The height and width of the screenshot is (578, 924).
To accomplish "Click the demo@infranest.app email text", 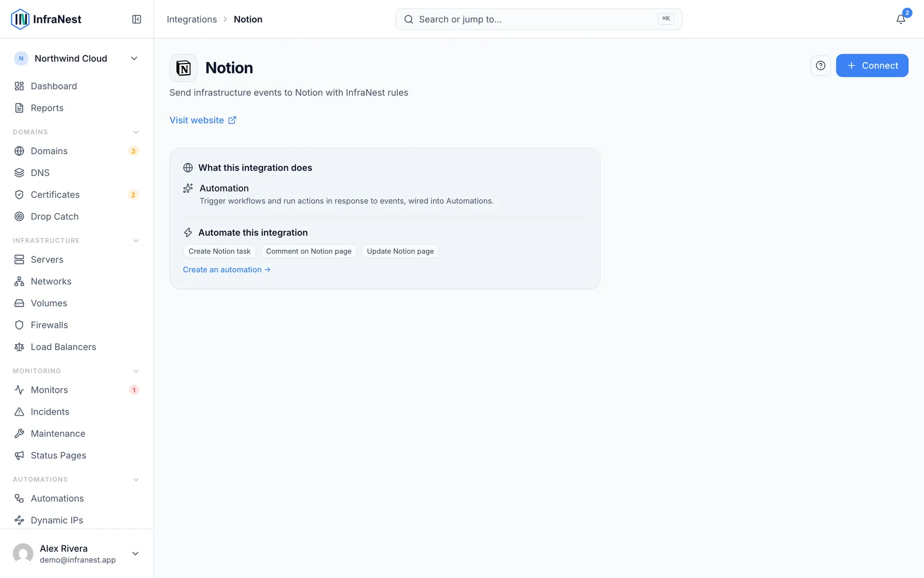I will coord(78,560).
